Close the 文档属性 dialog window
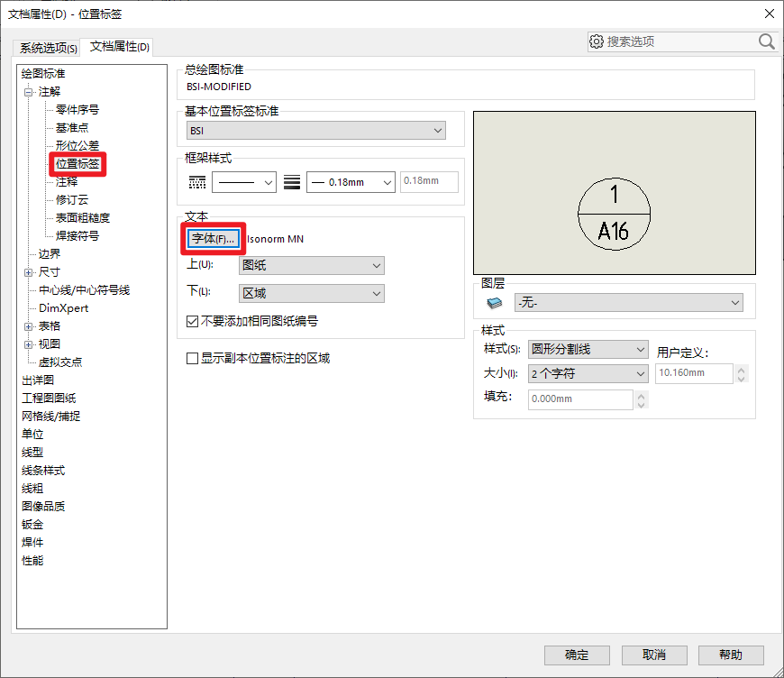 (x=770, y=14)
